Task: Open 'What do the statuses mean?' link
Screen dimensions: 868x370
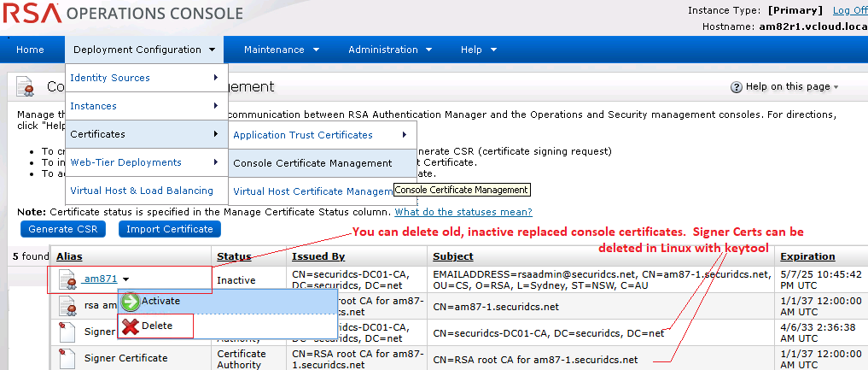Action: [463, 212]
